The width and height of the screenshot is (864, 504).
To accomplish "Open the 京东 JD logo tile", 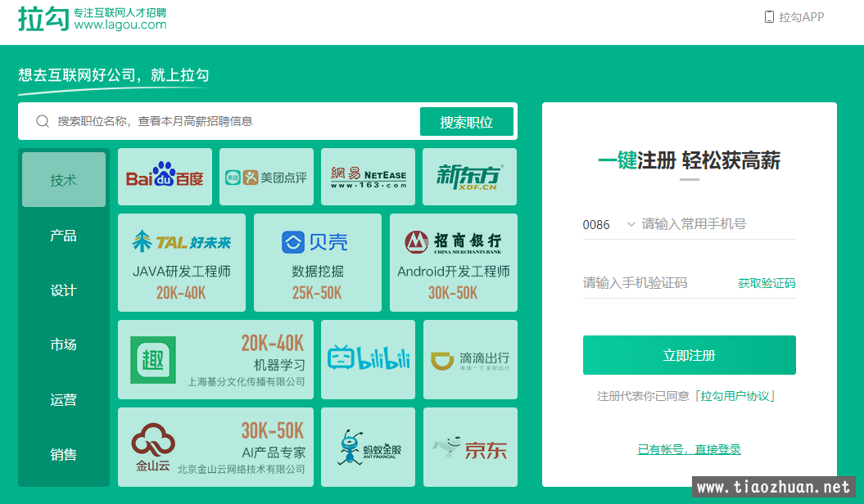I will point(470,447).
